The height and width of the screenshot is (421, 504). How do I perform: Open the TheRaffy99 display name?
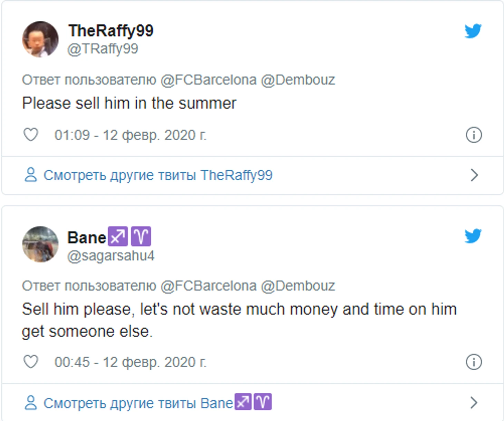(x=111, y=31)
